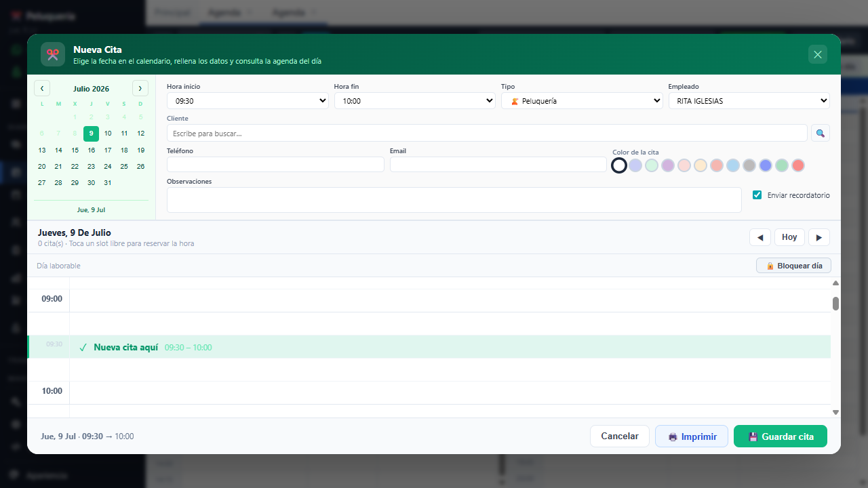This screenshot has height=488, width=868.
Task: Open the Tipo Peluquería dropdown
Action: point(582,100)
